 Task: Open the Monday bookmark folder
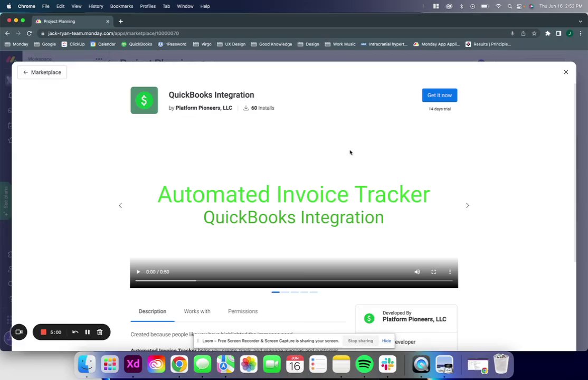click(x=16, y=44)
